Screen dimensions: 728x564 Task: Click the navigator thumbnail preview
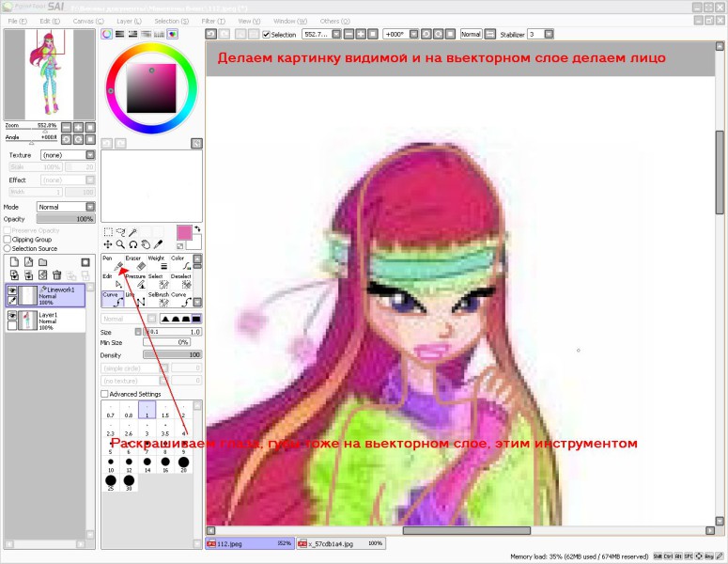tap(49, 74)
